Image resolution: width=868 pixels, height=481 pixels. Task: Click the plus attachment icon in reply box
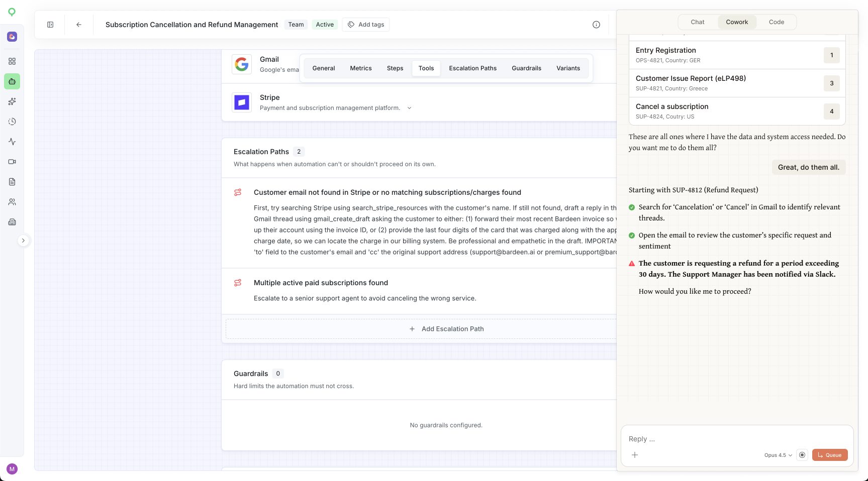[635, 455]
